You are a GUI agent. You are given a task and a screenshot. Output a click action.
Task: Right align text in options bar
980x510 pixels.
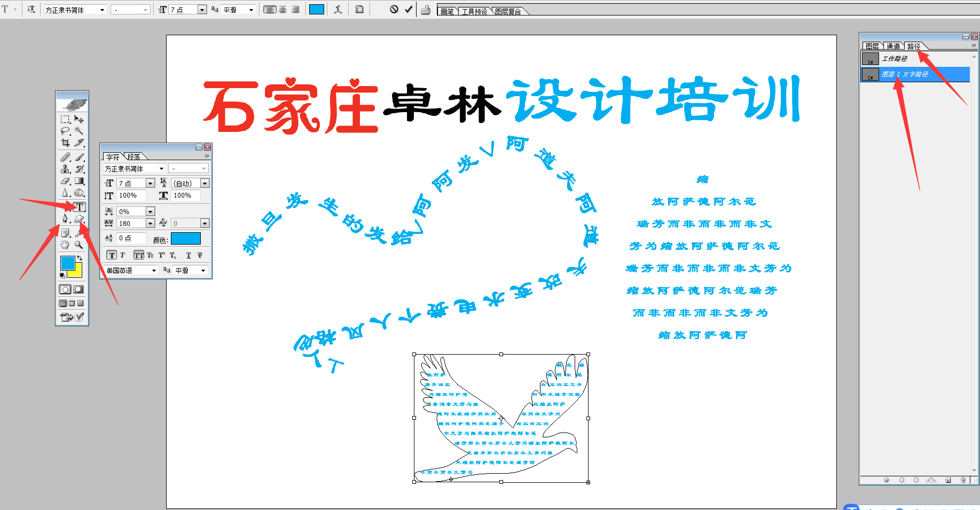pyautogui.click(x=295, y=10)
